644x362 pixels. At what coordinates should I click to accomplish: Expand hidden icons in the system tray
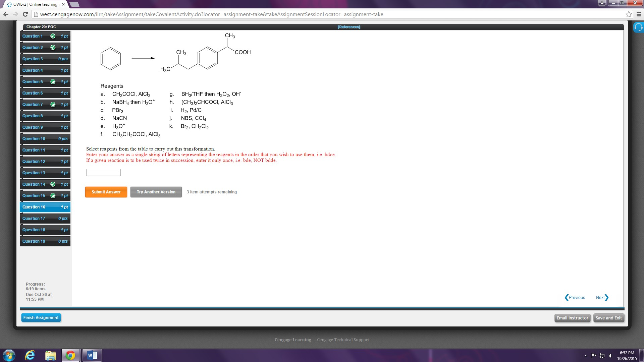585,355
